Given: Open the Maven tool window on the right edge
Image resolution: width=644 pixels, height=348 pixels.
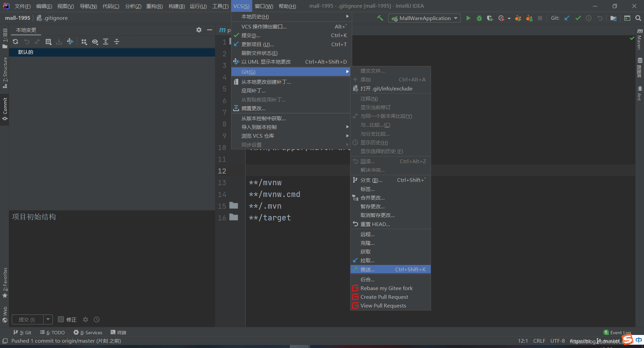Looking at the screenshot, I should coord(640,39).
